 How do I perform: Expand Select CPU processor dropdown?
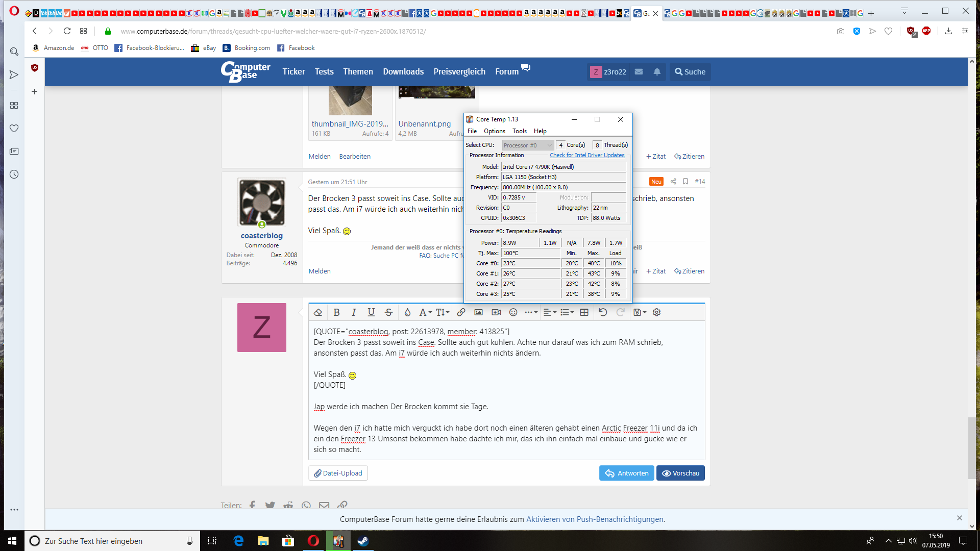pyautogui.click(x=528, y=145)
